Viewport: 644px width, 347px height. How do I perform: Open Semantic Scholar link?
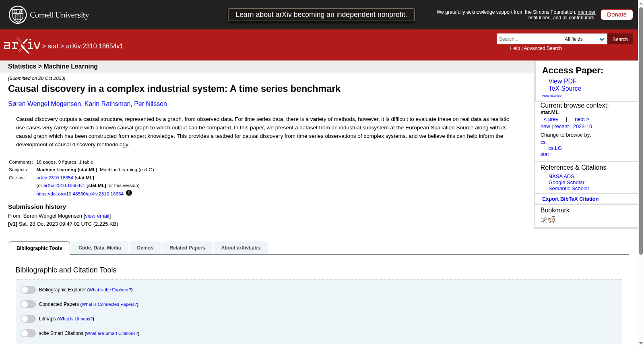[569, 189]
